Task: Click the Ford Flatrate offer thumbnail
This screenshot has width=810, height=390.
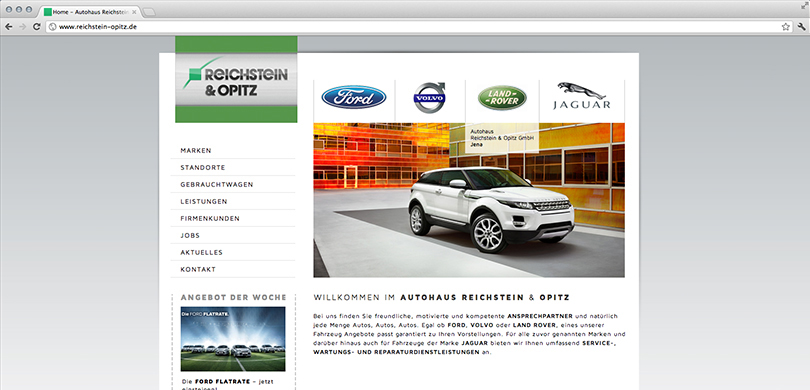Action: pyautogui.click(x=233, y=339)
